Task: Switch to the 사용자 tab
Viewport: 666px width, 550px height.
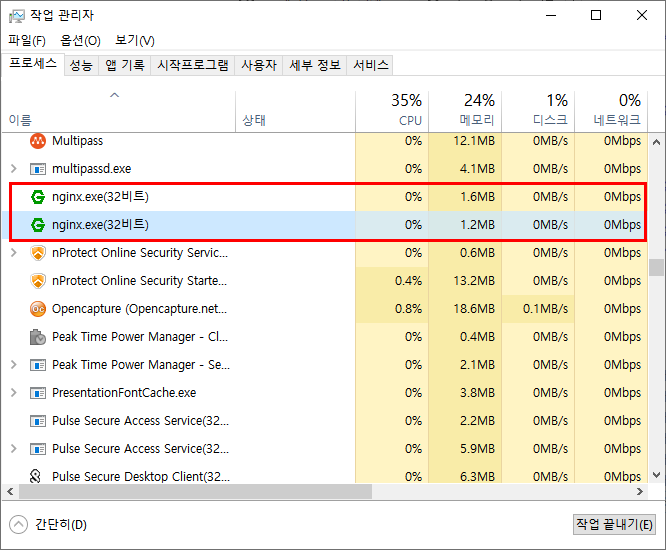Action: coord(259,65)
